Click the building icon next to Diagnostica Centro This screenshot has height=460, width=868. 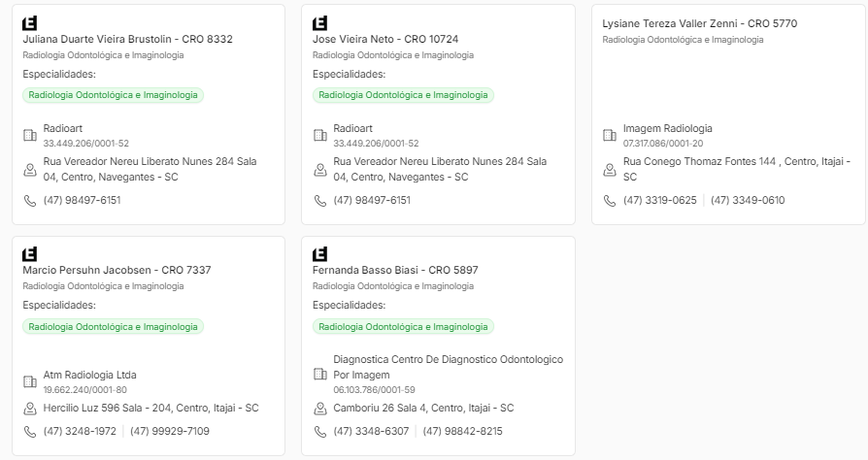coord(319,374)
